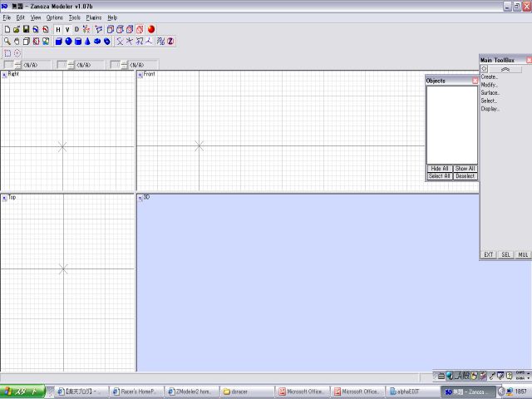Open the 3D viewport menu icon

coord(140,198)
